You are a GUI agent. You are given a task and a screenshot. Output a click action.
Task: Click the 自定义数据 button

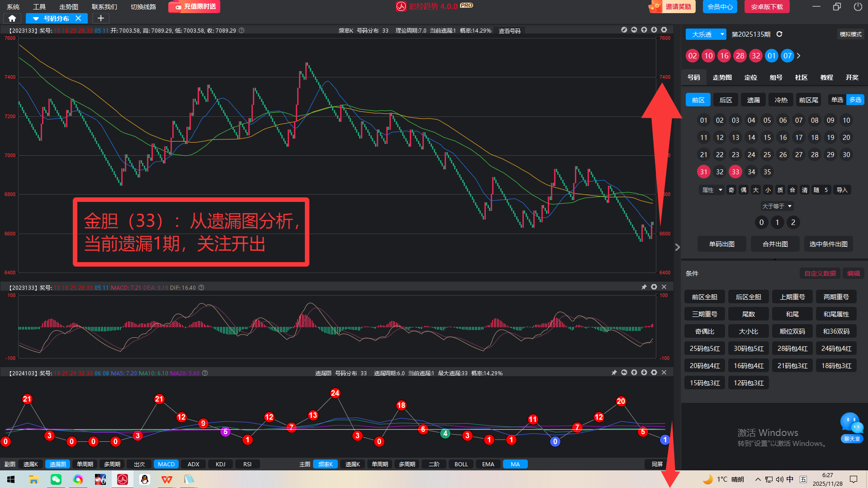820,273
